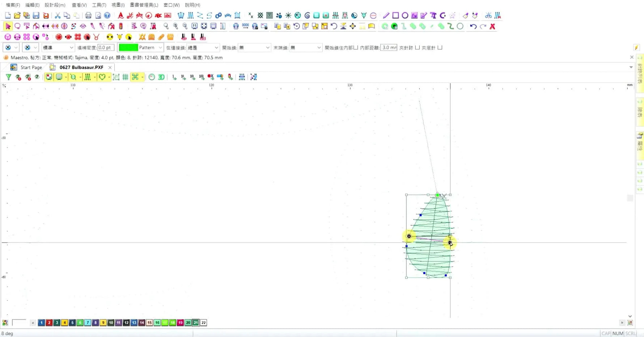Expand the document tab list arrow at right

(631, 67)
